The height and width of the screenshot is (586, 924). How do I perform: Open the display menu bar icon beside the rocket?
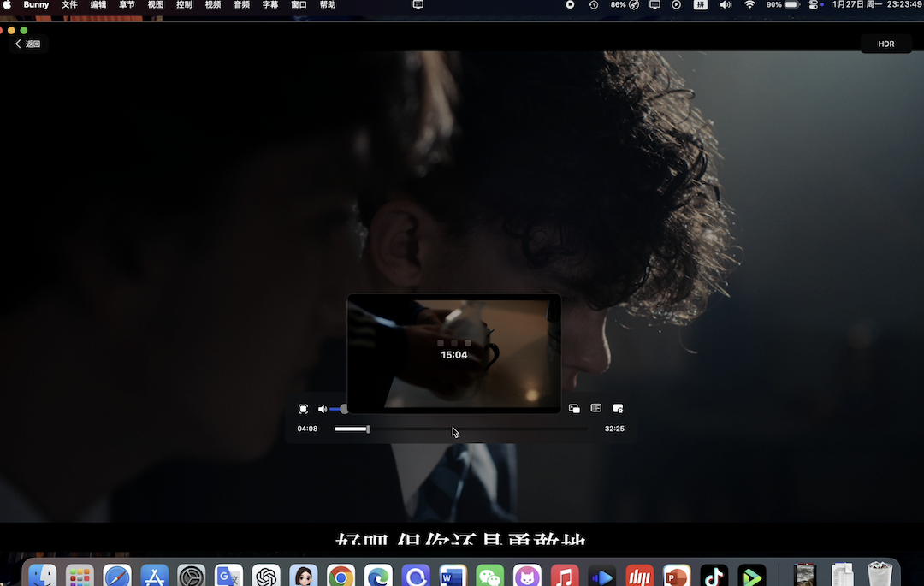pos(654,5)
